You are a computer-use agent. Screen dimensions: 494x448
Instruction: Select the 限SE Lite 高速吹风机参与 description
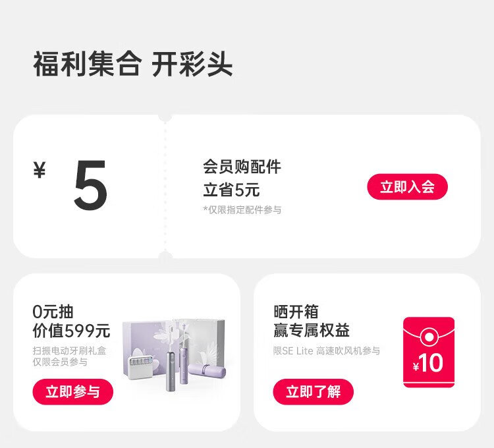327,351
